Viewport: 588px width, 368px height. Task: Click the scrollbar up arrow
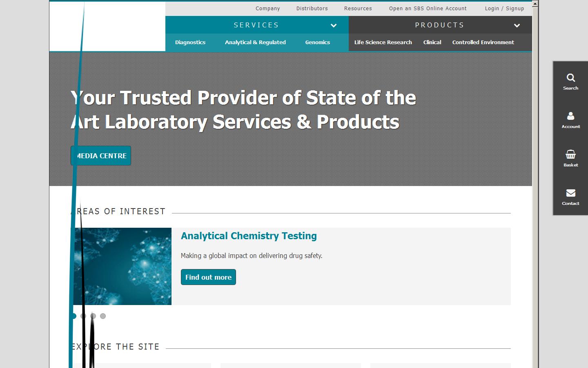pyautogui.click(x=535, y=3)
